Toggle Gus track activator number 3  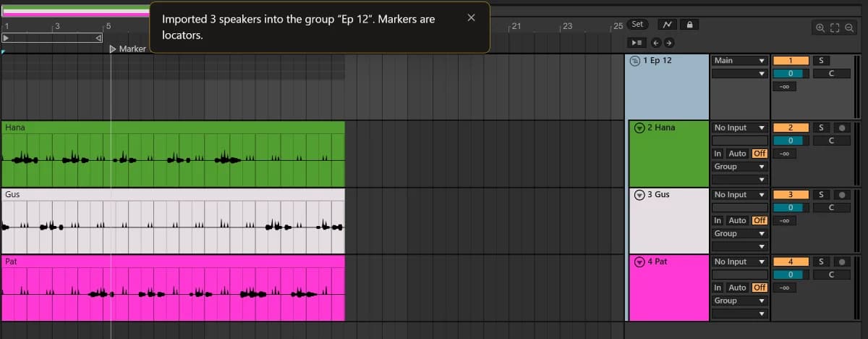(791, 195)
